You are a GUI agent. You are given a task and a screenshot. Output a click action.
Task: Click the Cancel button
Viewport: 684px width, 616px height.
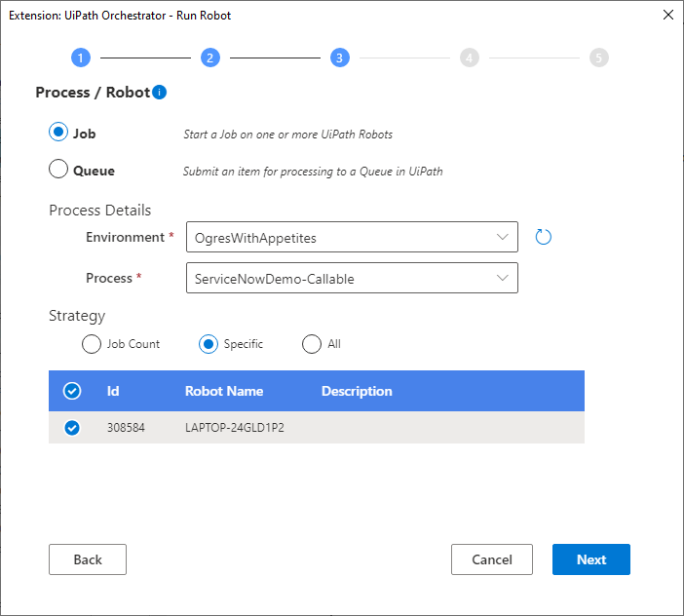[492, 559]
